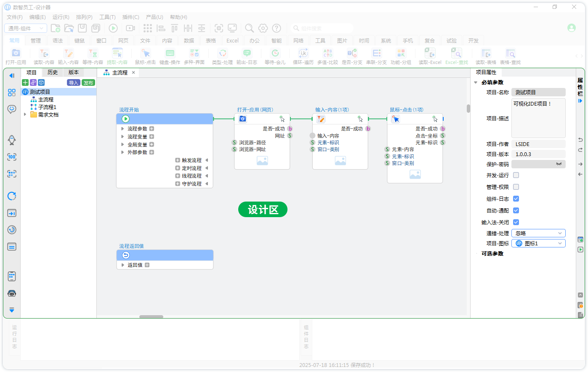Open the 读取-Excel component

pos(430,53)
